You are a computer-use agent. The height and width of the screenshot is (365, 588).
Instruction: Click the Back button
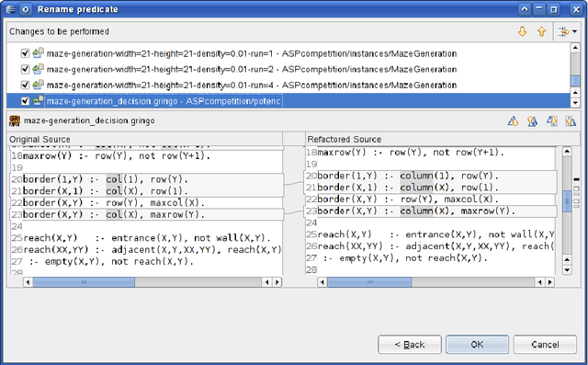click(410, 345)
